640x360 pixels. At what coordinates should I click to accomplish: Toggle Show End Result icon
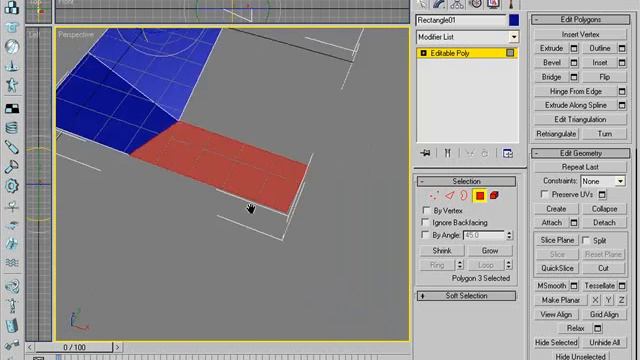tap(448, 153)
